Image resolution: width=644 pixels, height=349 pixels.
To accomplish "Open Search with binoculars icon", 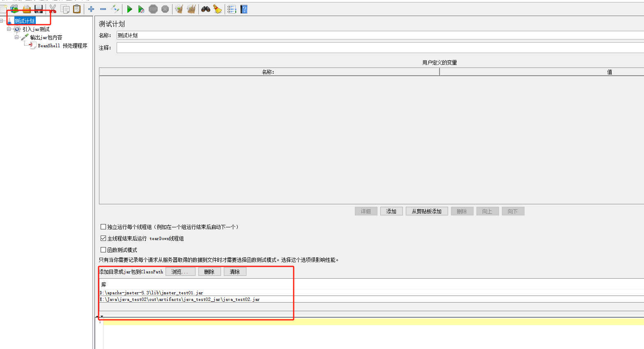I will pos(206,9).
